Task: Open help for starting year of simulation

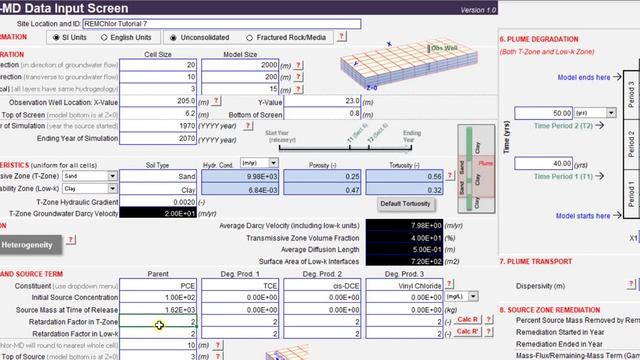Action: [x=247, y=126]
